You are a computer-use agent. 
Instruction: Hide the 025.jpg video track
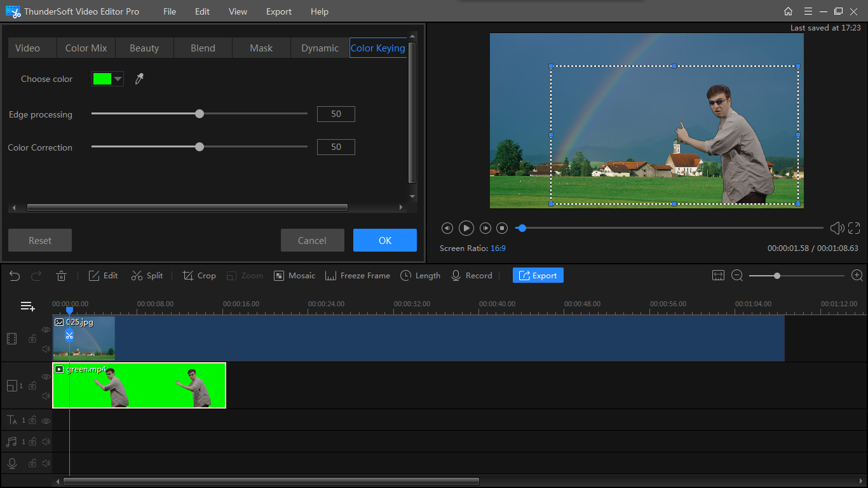tap(46, 330)
